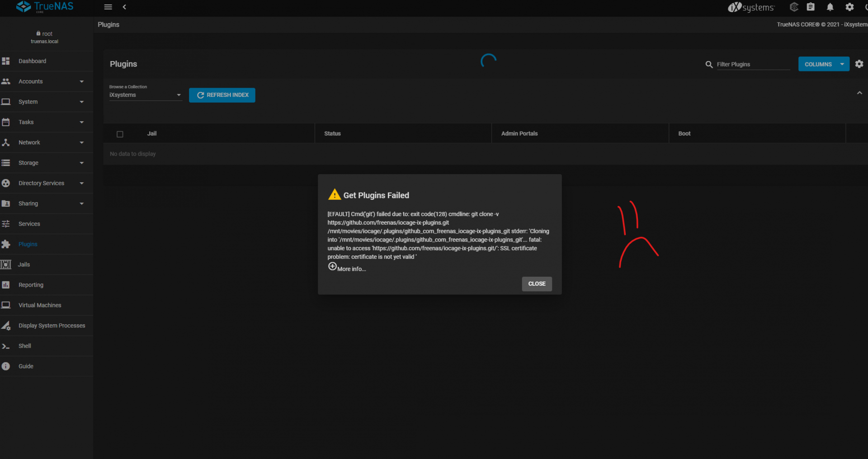Click into the Filter Plugins search field
The height and width of the screenshot is (459, 868).
click(753, 65)
